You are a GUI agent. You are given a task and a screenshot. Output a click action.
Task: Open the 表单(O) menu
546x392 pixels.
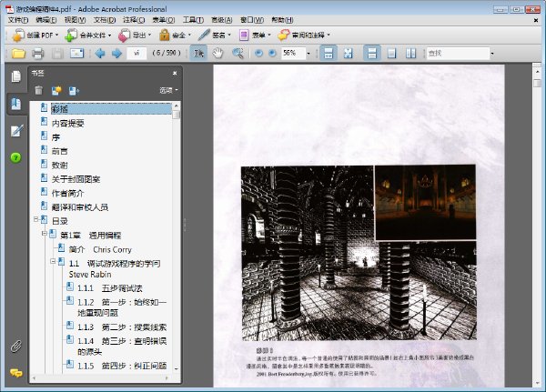(164, 20)
